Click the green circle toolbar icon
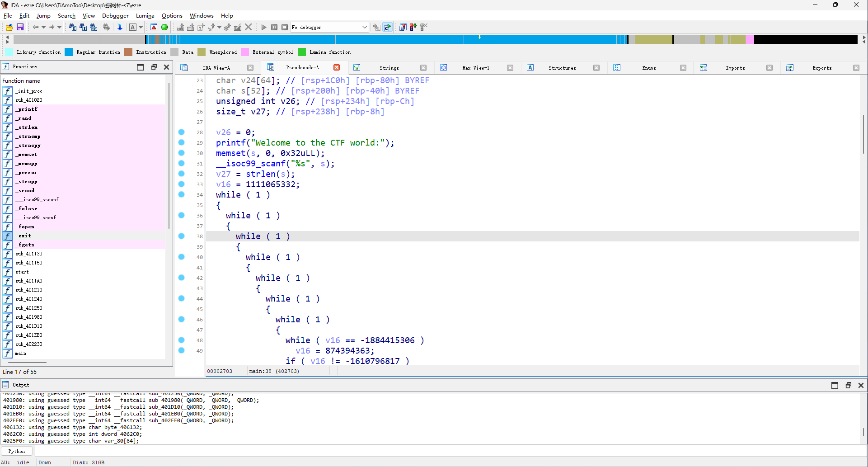 (164, 27)
